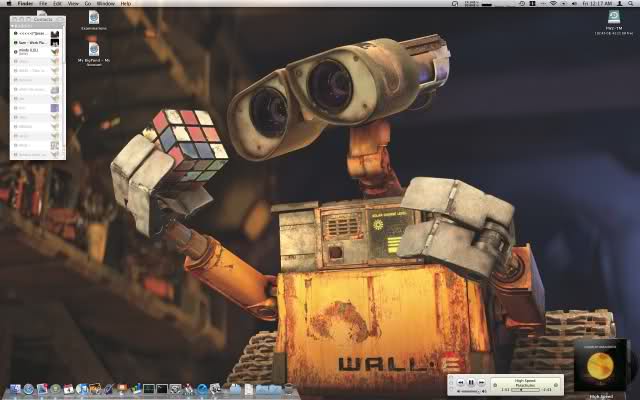Open the Wi-Fi status menu
This screenshot has height=400, width=640.
[554, 3]
